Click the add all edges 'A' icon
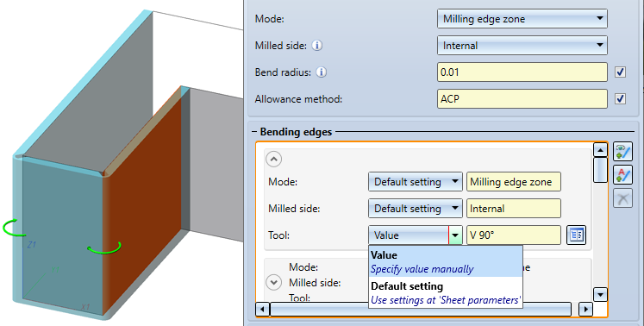 tap(622, 175)
